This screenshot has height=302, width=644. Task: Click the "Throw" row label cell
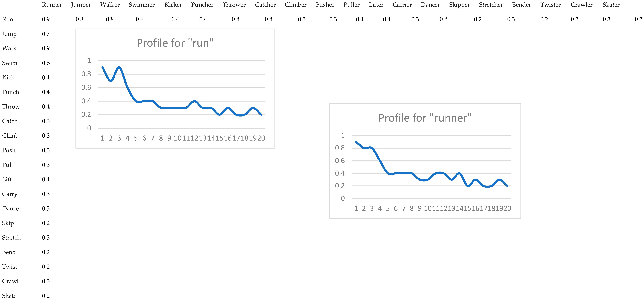(x=11, y=107)
